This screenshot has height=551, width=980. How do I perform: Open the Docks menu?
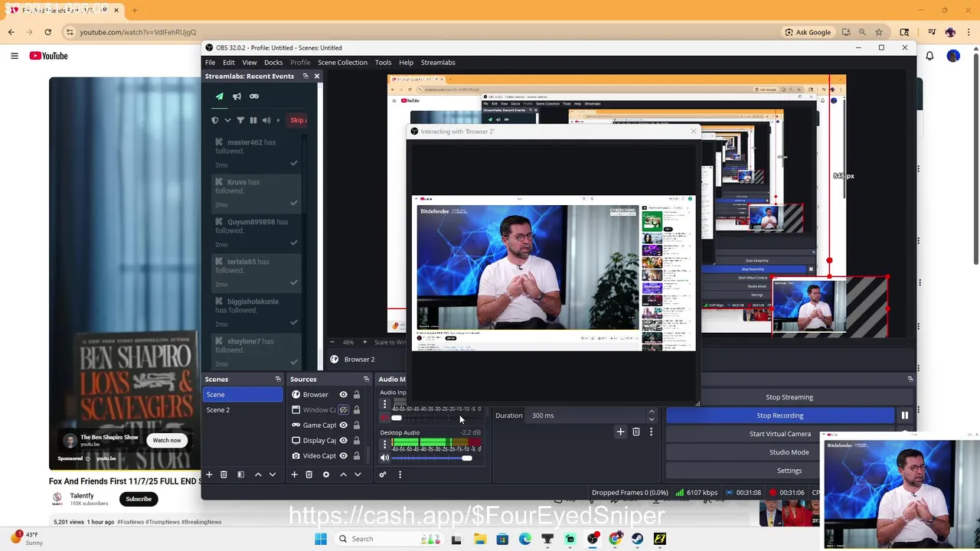pos(273,62)
